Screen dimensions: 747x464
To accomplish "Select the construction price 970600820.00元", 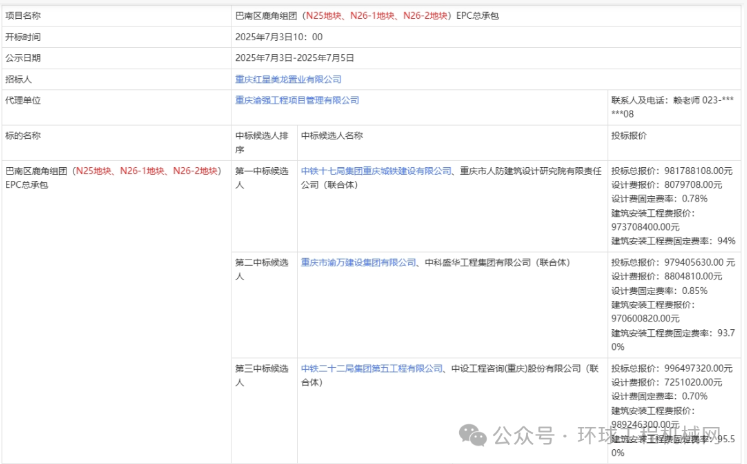I will 646,318.
